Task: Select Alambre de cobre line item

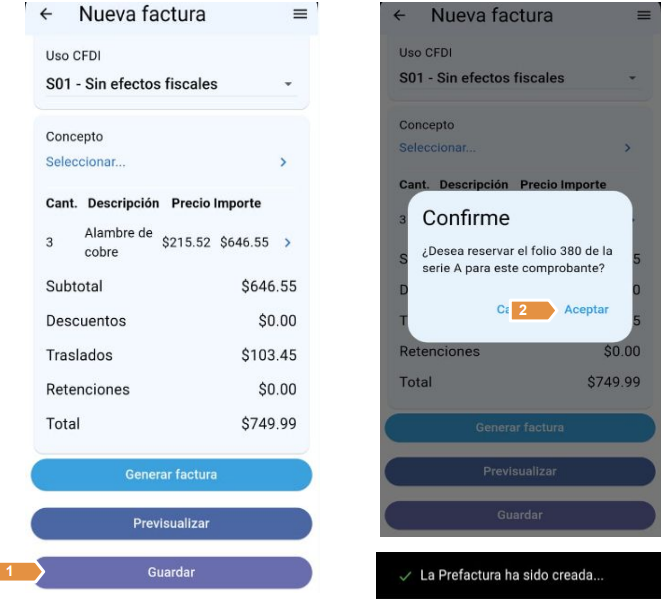Action: point(118,242)
